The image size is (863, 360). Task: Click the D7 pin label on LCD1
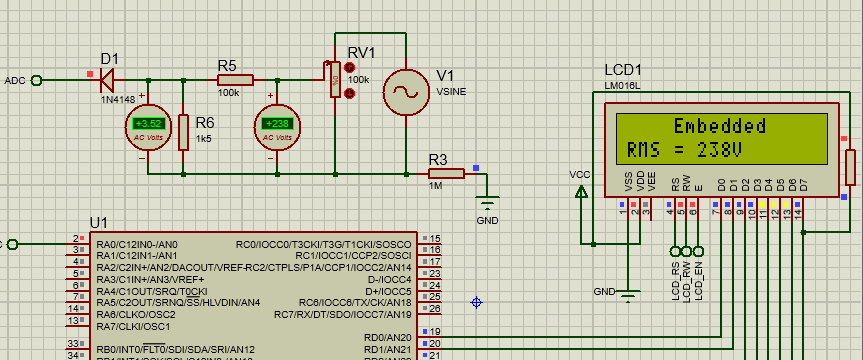tap(803, 186)
